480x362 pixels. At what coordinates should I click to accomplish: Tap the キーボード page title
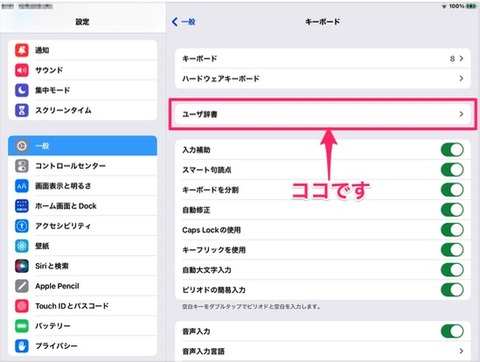pos(323,22)
